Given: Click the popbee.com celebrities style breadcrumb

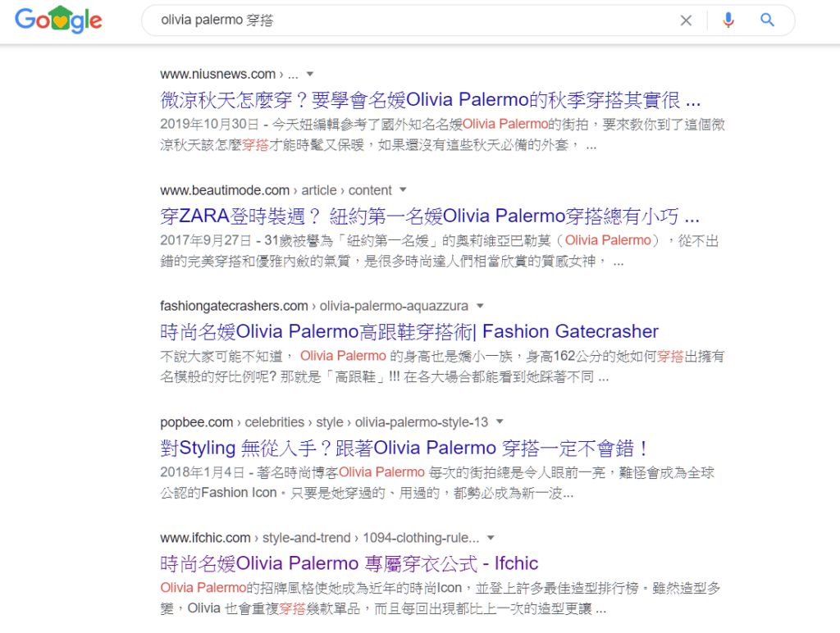Looking at the screenshot, I should (324, 422).
